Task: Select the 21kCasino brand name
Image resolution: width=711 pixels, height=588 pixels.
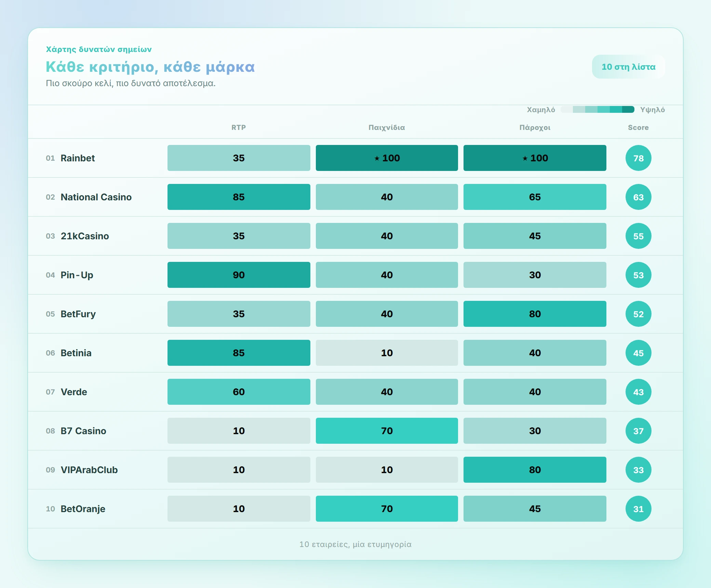Action: 85,236
